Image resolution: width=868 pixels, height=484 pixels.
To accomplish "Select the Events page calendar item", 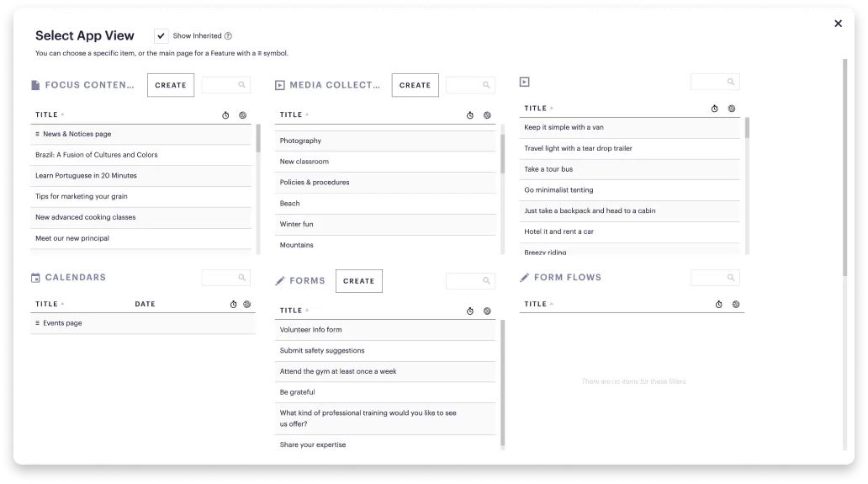I will pyautogui.click(x=143, y=323).
